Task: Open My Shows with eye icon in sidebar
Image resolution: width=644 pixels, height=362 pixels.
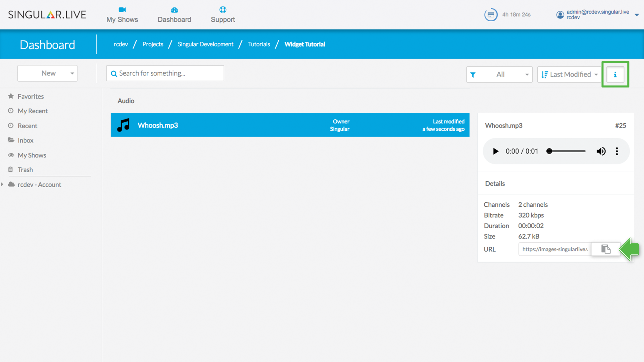Action: (32, 155)
